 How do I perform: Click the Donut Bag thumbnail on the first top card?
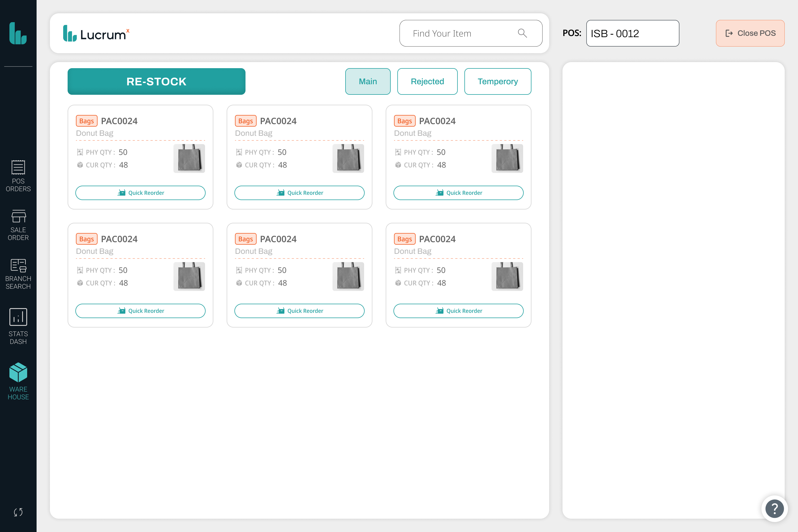[x=189, y=158]
